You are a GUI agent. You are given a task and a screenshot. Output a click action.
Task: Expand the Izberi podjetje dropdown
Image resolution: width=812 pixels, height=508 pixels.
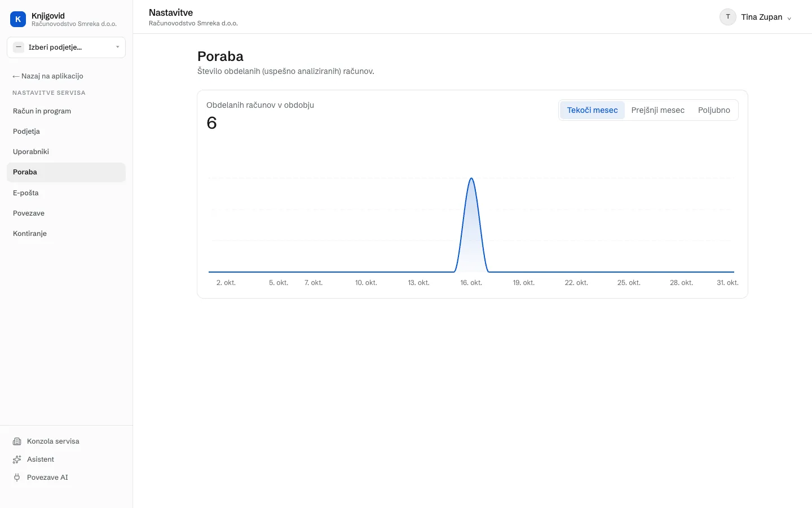66,47
